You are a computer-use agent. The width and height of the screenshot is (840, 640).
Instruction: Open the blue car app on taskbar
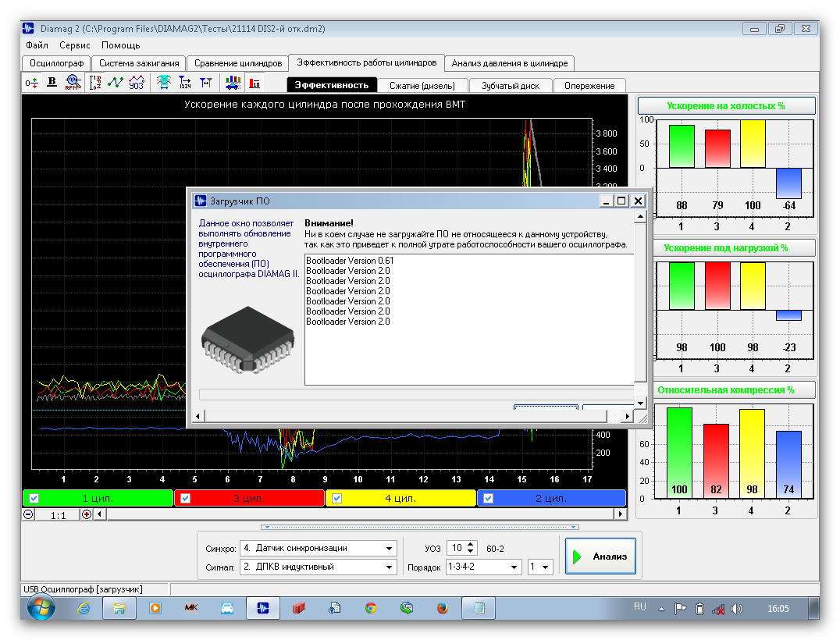pos(227,609)
